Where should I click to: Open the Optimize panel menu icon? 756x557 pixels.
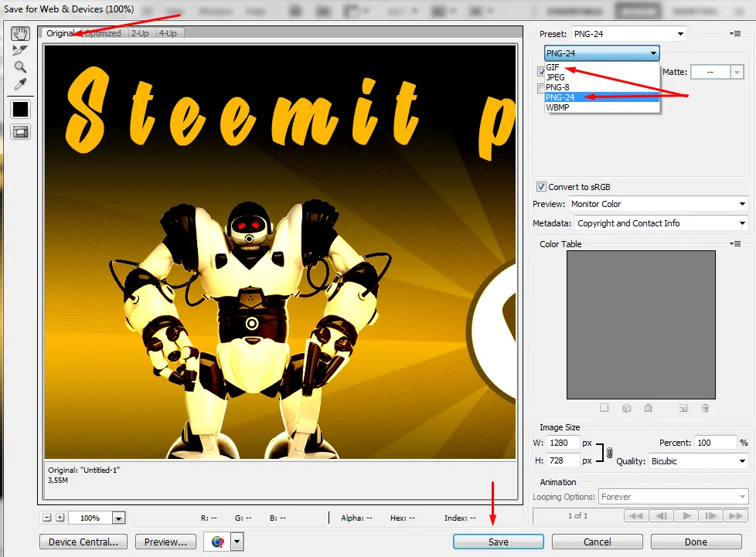pos(735,34)
